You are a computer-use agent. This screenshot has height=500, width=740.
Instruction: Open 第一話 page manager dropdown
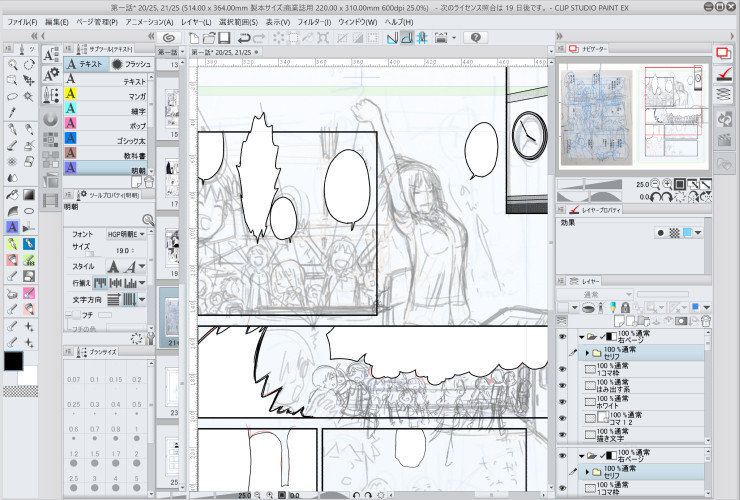[182, 52]
